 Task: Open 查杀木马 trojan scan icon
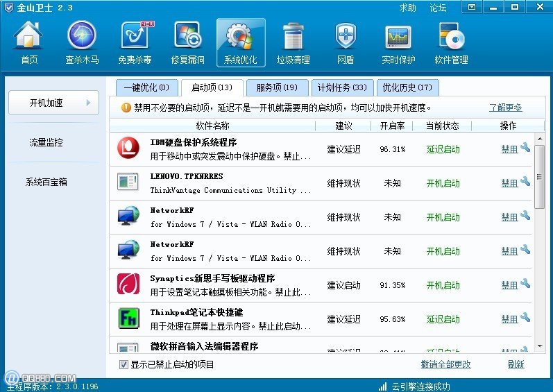pyautogui.click(x=82, y=42)
